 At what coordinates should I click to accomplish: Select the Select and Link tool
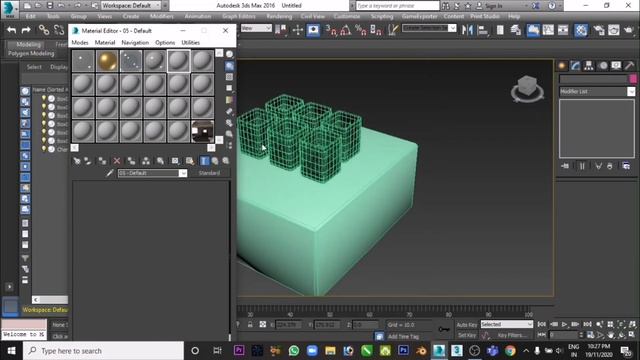point(44,30)
